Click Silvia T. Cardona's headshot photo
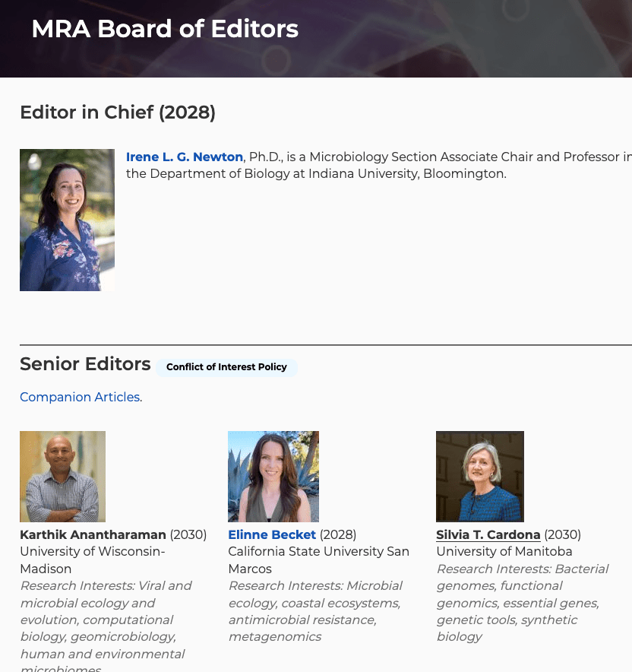 click(x=480, y=477)
